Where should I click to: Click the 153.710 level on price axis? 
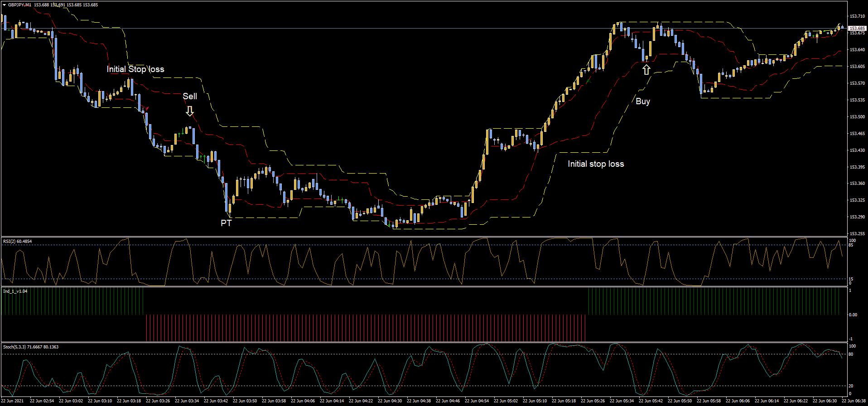pyautogui.click(x=857, y=16)
